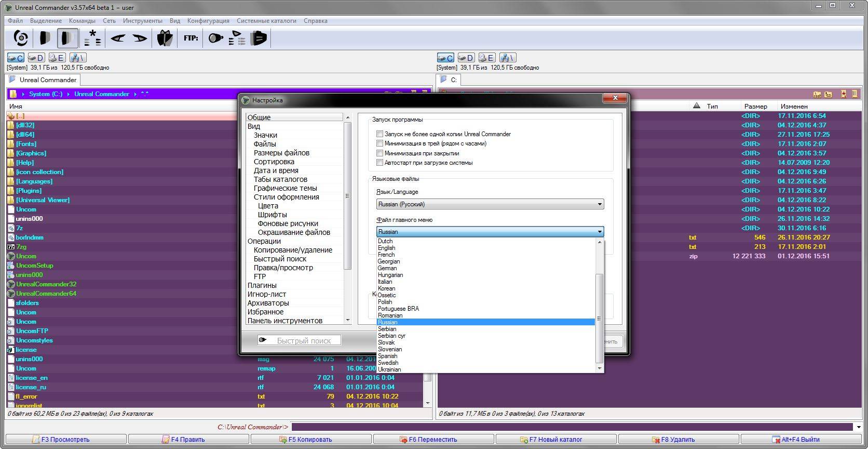Select drive C in left panel
Image resolution: width=868 pixels, height=449 pixels.
tap(16, 58)
